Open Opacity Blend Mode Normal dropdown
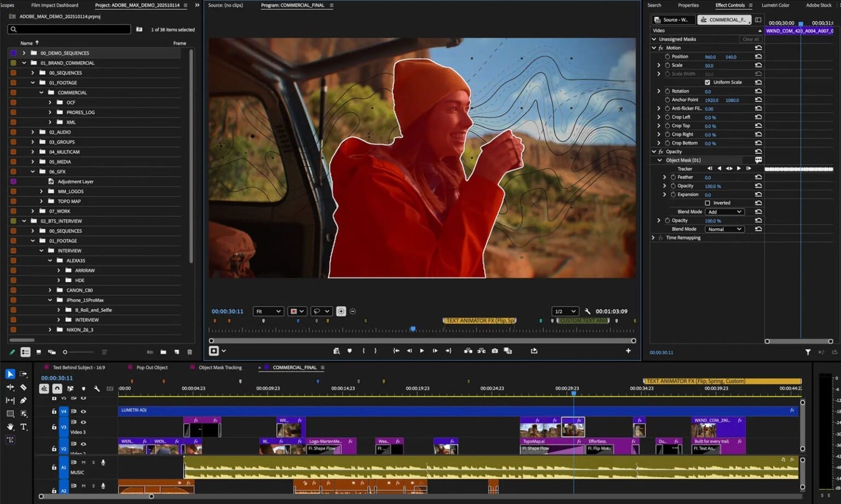This screenshot has height=504, width=841. point(724,229)
